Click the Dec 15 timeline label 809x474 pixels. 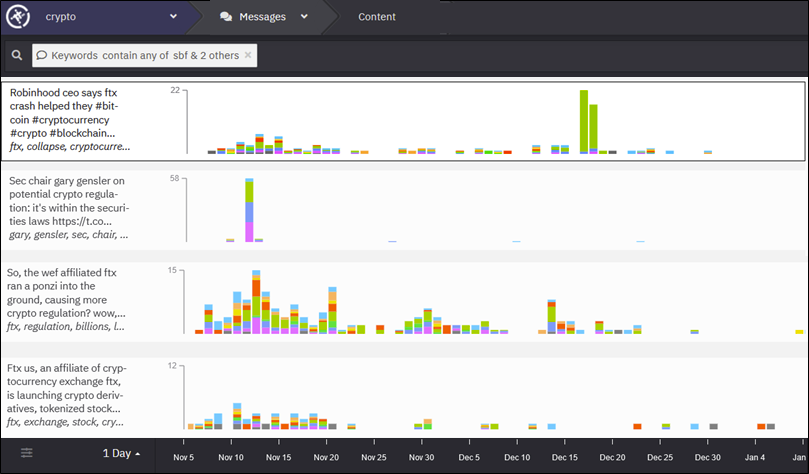(564, 457)
